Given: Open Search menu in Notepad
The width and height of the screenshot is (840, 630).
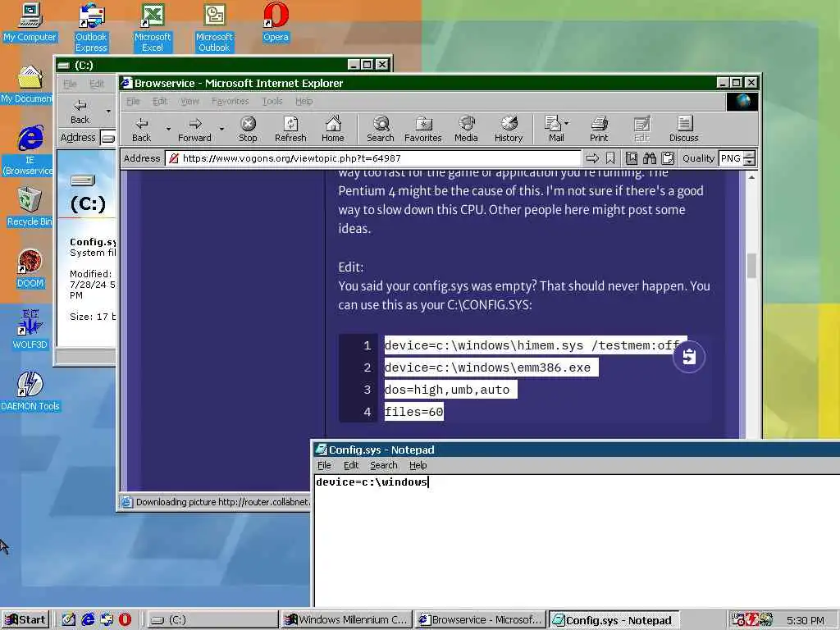Looking at the screenshot, I should 384,466.
